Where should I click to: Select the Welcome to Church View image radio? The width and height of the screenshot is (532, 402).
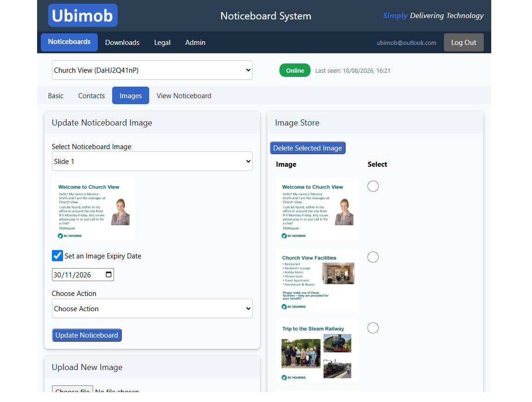(x=373, y=186)
